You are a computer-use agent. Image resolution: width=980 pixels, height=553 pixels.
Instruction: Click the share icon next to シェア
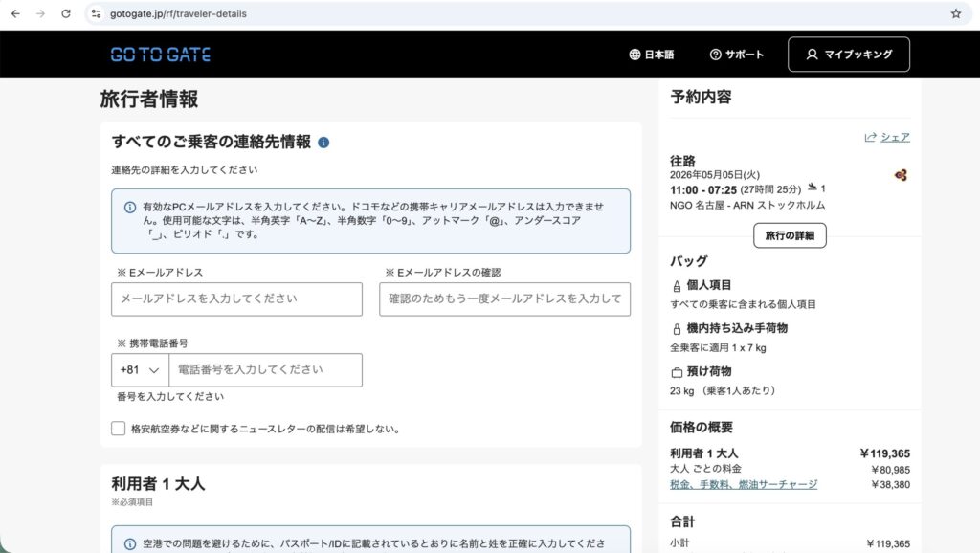coord(869,137)
